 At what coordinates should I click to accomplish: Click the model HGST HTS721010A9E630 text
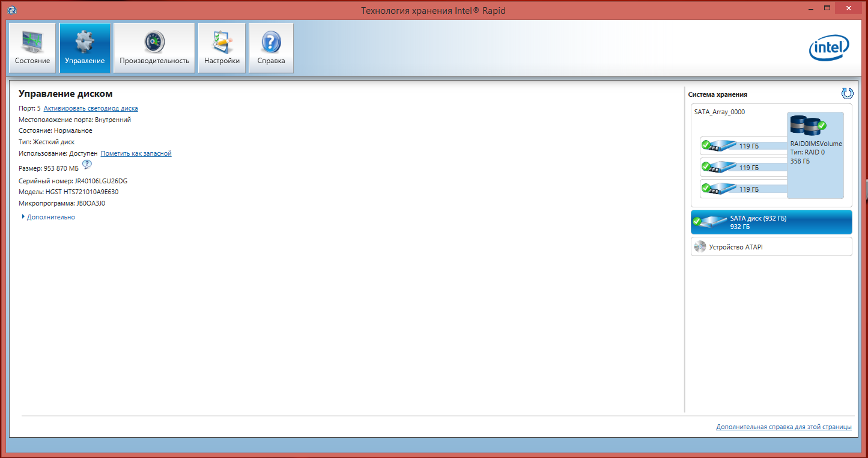click(x=82, y=192)
